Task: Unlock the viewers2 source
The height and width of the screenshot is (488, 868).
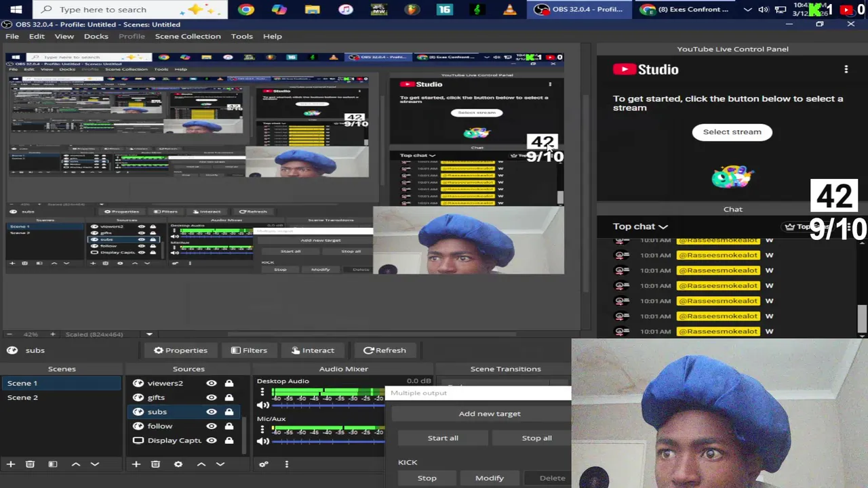Action: coord(229,383)
